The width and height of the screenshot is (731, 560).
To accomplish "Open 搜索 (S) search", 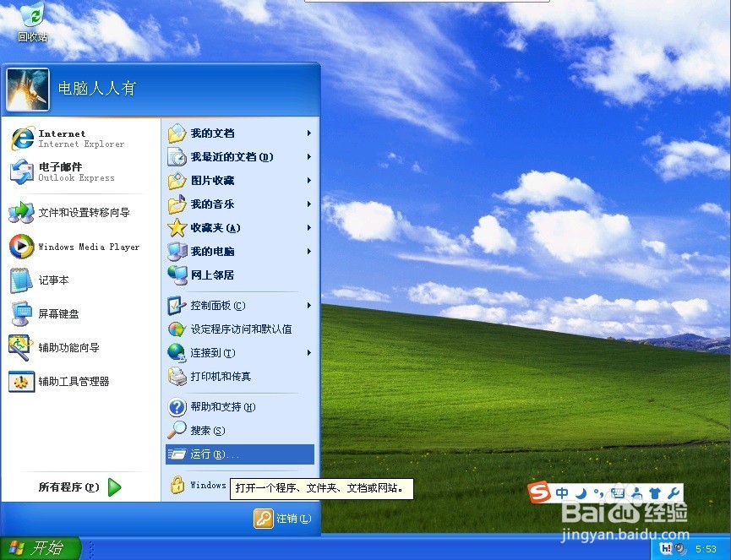I will (240, 431).
